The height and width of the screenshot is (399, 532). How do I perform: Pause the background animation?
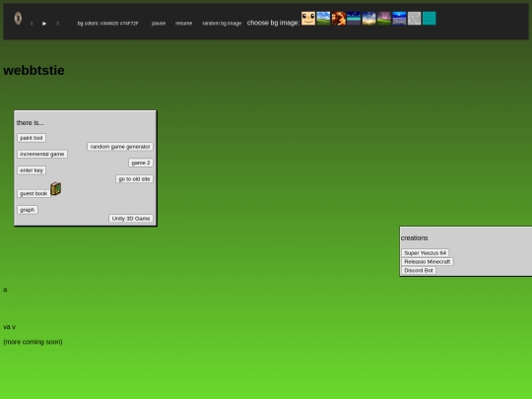tap(159, 24)
